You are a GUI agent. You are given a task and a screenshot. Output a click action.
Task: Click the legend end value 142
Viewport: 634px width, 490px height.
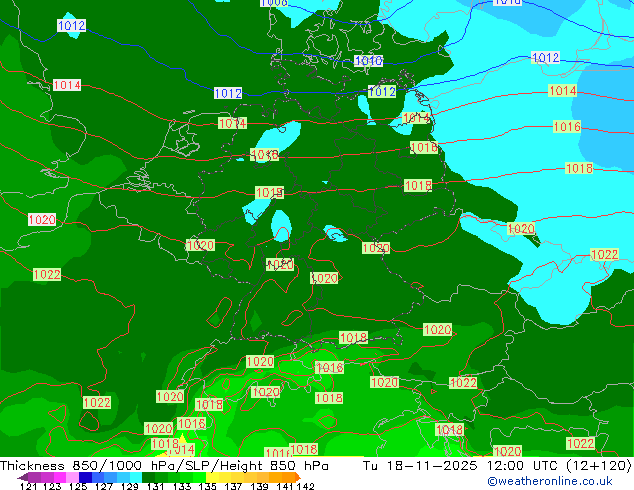(305, 486)
